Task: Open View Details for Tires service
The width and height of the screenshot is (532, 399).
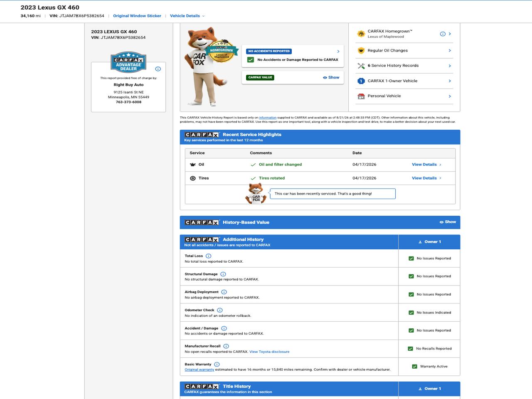Action: pos(426,178)
